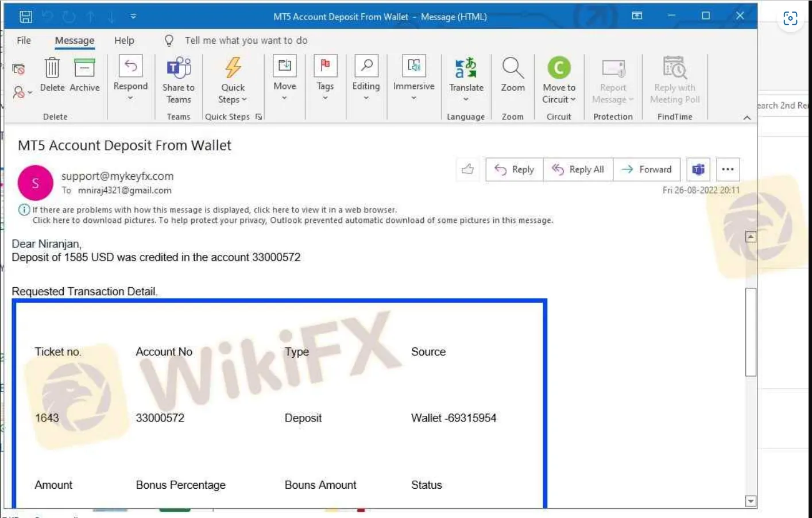The image size is (812, 518).
Task: Click the Report Message button
Action: tap(613, 80)
